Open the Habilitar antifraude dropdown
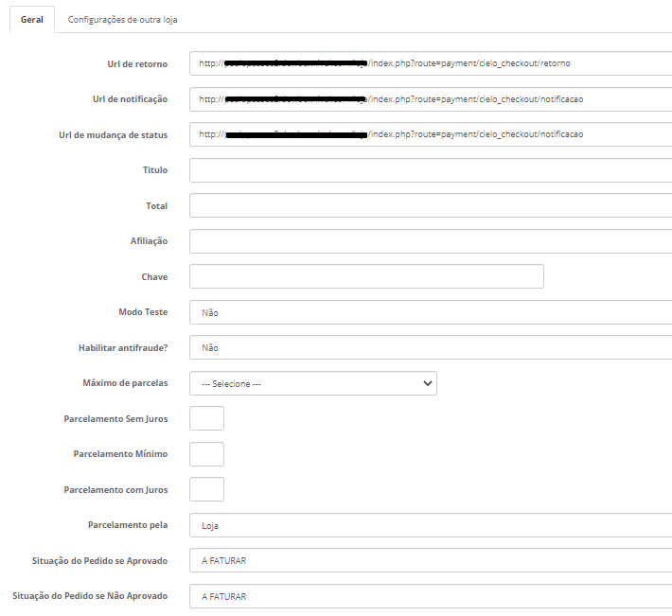The height and width of the screenshot is (616, 672). point(431,347)
